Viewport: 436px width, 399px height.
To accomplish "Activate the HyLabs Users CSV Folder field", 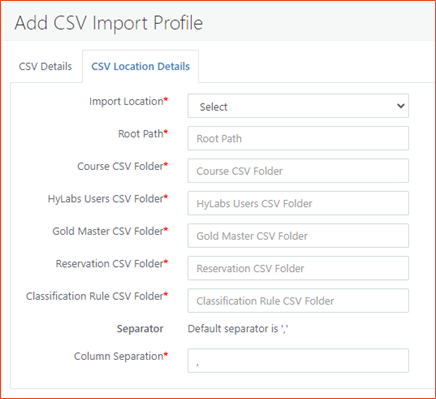I will tap(298, 203).
